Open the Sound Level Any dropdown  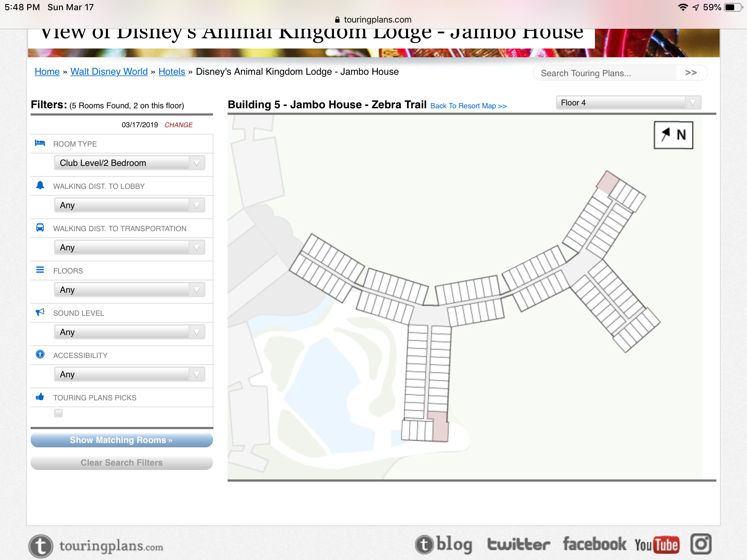click(129, 332)
